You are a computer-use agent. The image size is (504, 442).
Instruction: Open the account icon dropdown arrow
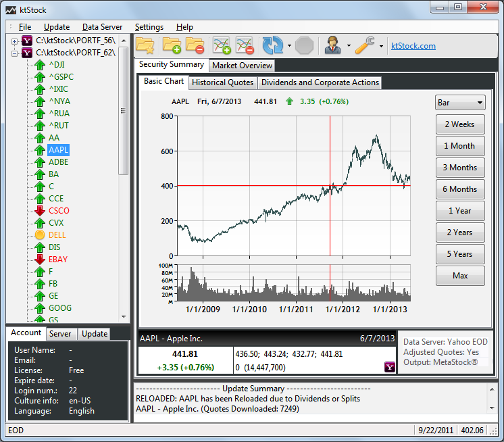click(x=349, y=46)
